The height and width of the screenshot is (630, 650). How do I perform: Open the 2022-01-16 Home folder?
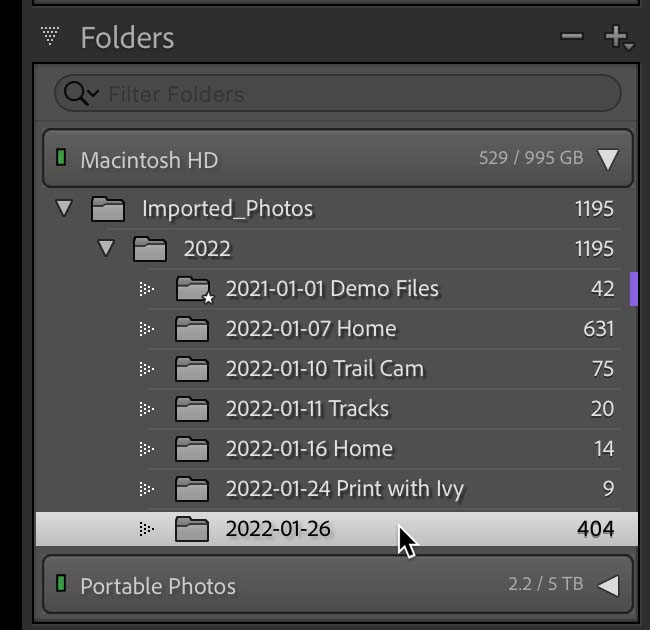[308, 449]
